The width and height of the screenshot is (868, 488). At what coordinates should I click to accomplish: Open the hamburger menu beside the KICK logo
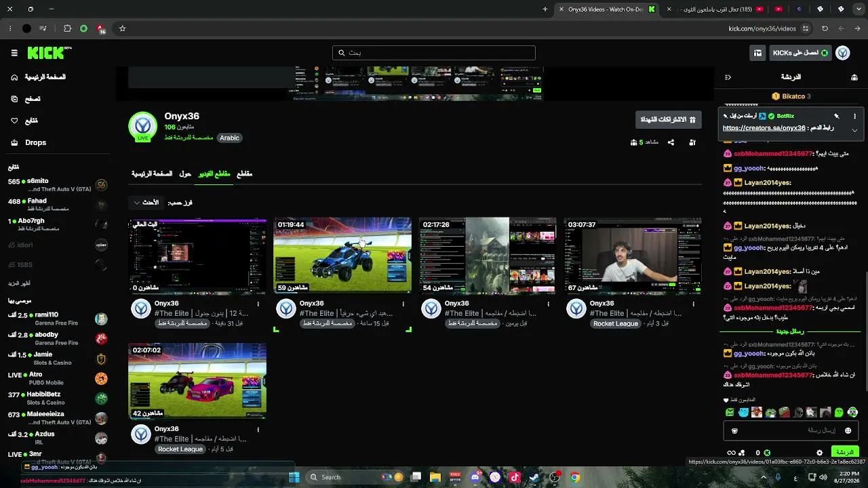[x=14, y=53]
